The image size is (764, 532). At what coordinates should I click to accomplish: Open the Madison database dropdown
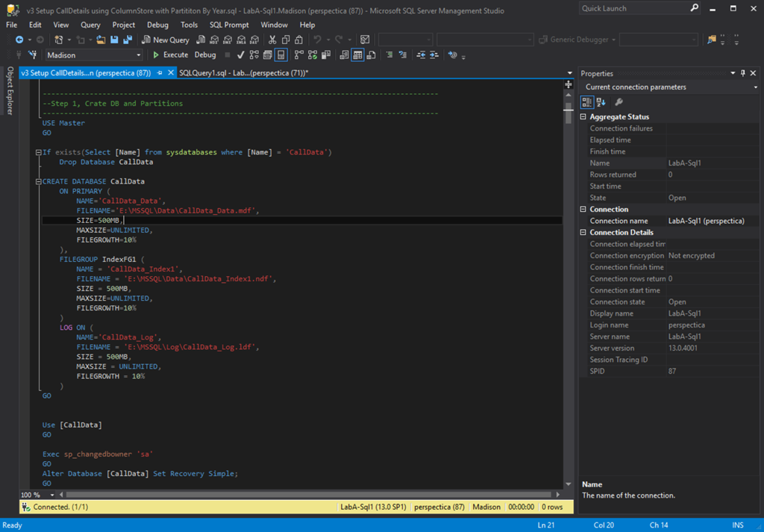[x=138, y=55]
